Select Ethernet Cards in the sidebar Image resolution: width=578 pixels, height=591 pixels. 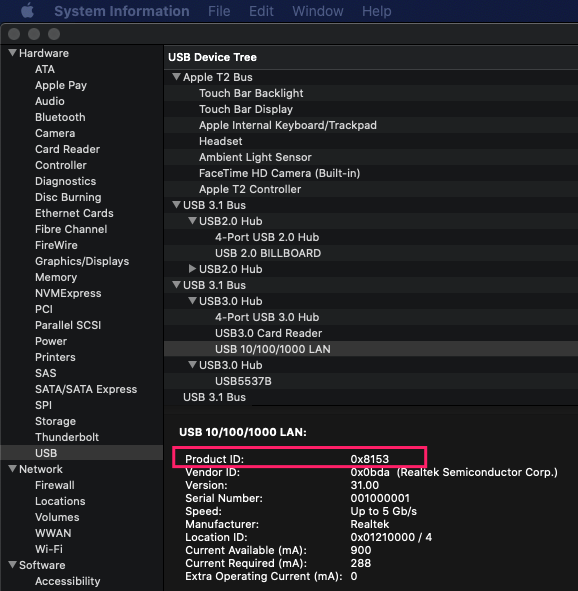(x=74, y=213)
